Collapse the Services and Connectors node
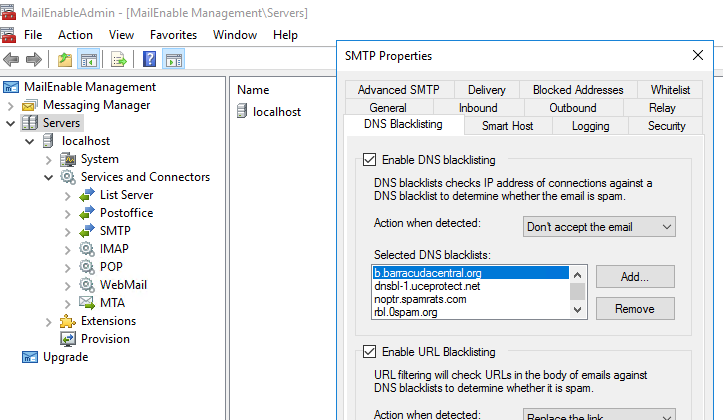This screenshot has width=723, height=420. click(x=49, y=177)
